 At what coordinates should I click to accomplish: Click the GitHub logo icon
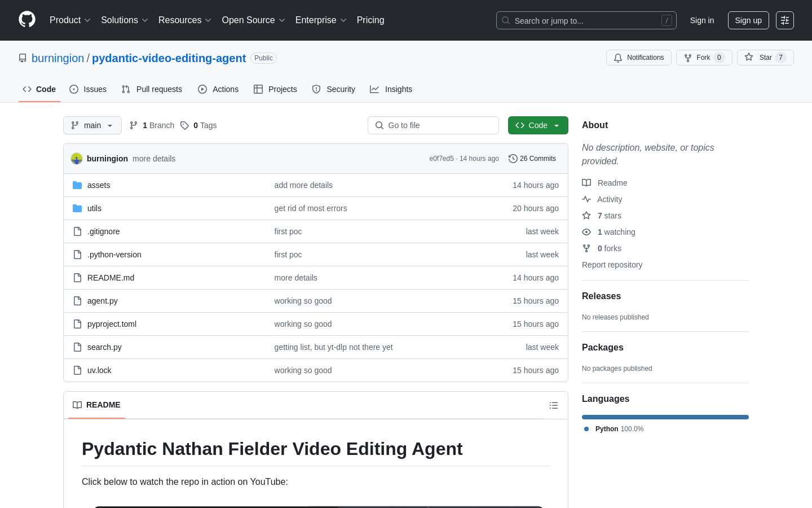coord(27,20)
